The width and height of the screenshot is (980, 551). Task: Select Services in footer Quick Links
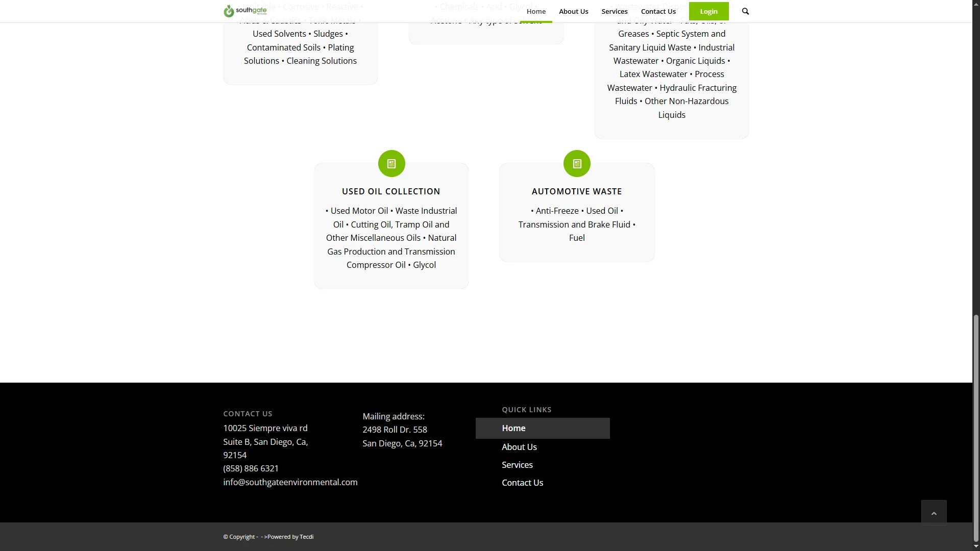coord(517,465)
